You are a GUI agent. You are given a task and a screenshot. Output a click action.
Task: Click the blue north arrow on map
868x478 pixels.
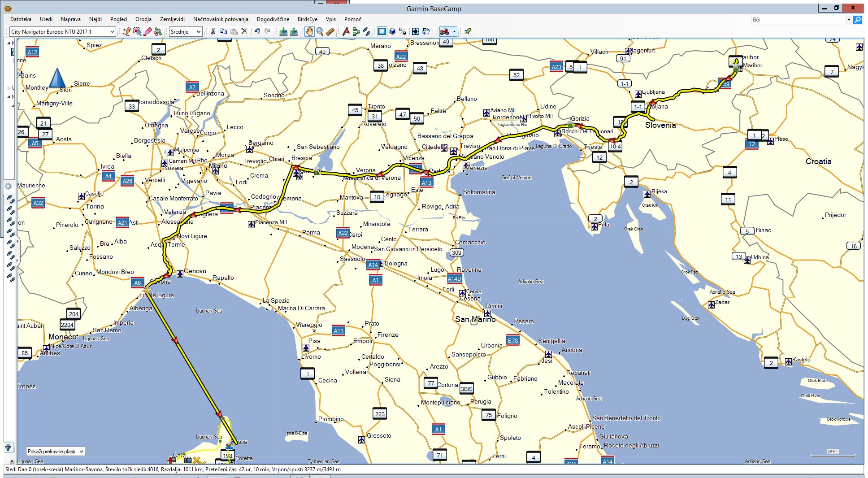point(57,78)
